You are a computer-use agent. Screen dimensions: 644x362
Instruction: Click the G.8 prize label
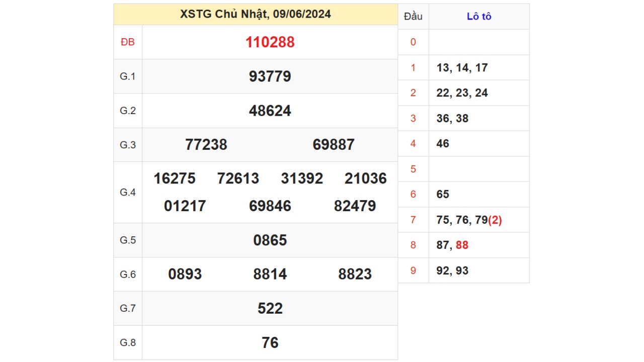pos(128,342)
